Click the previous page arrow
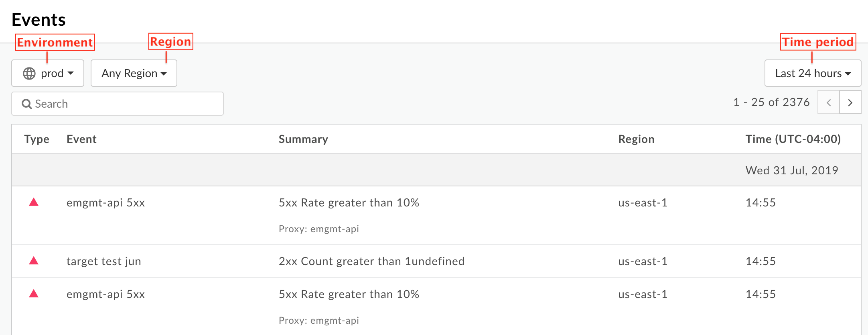The width and height of the screenshot is (868, 335). pos(828,102)
